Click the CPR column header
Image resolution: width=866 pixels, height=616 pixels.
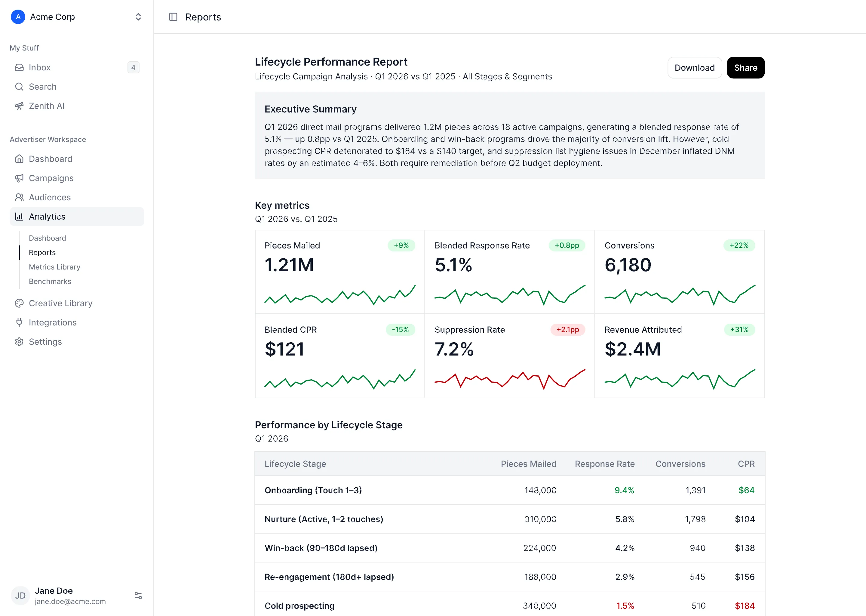click(746, 464)
